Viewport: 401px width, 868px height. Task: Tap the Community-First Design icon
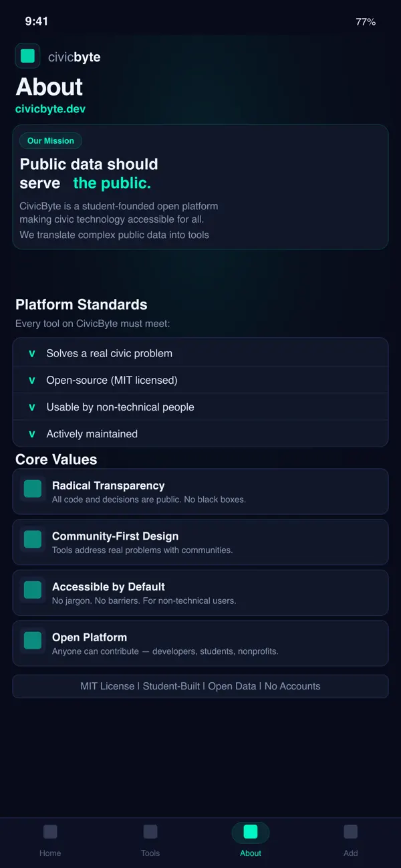click(x=32, y=539)
